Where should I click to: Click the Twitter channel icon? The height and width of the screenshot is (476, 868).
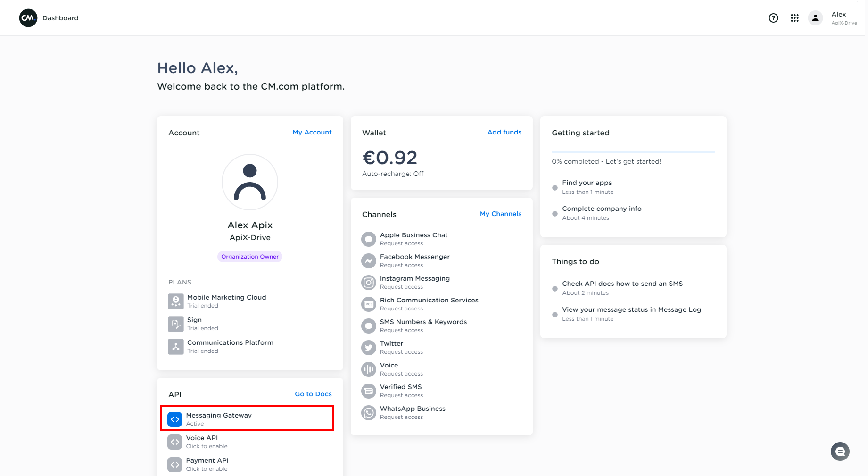click(368, 348)
